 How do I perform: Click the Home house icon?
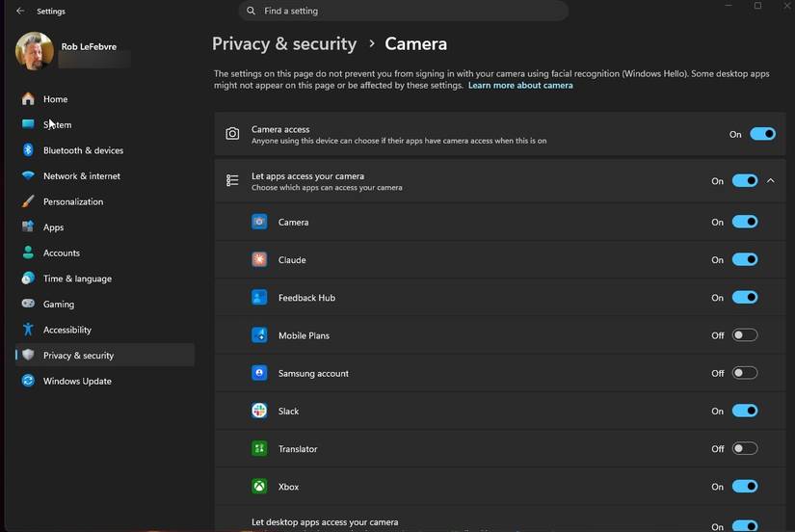click(28, 99)
